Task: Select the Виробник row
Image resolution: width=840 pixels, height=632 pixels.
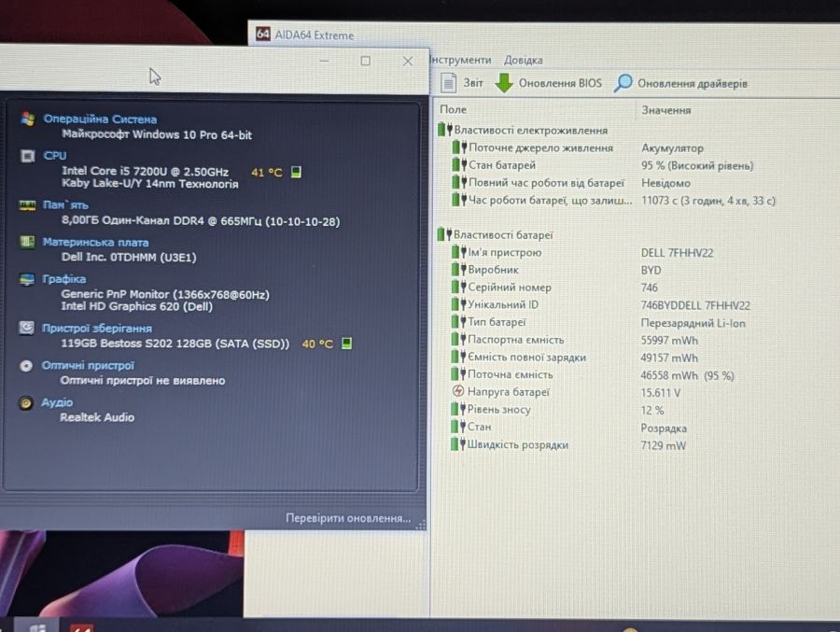Action: [556, 270]
